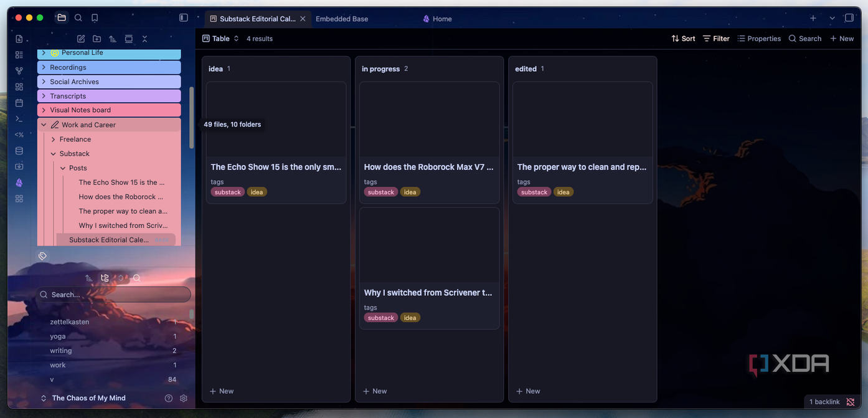
Task: Open the bookmarks sidebar tab
Action: tap(95, 18)
